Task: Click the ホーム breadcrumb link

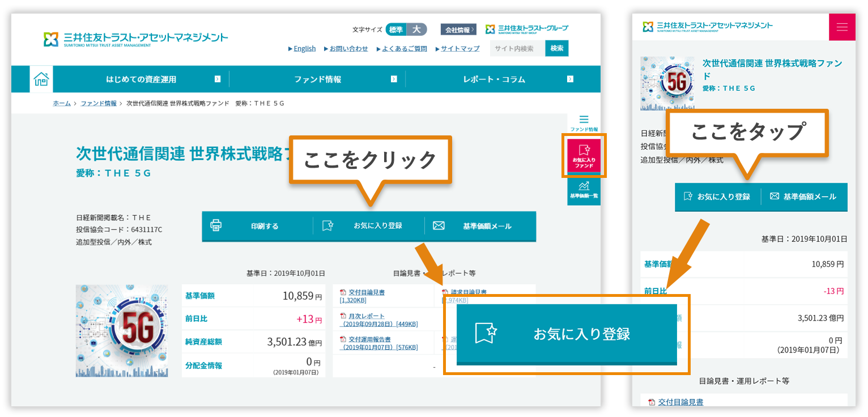Action: click(62, 103)
